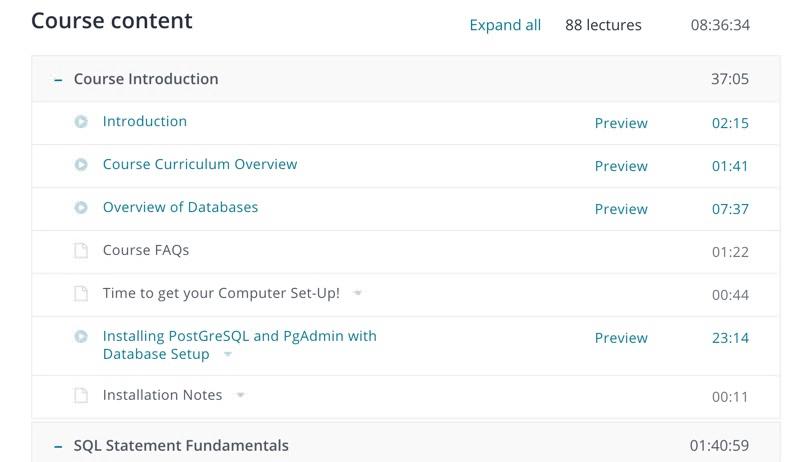
Task: Click document icon beside Installation Notes
Action: click(x=81, y=395)
